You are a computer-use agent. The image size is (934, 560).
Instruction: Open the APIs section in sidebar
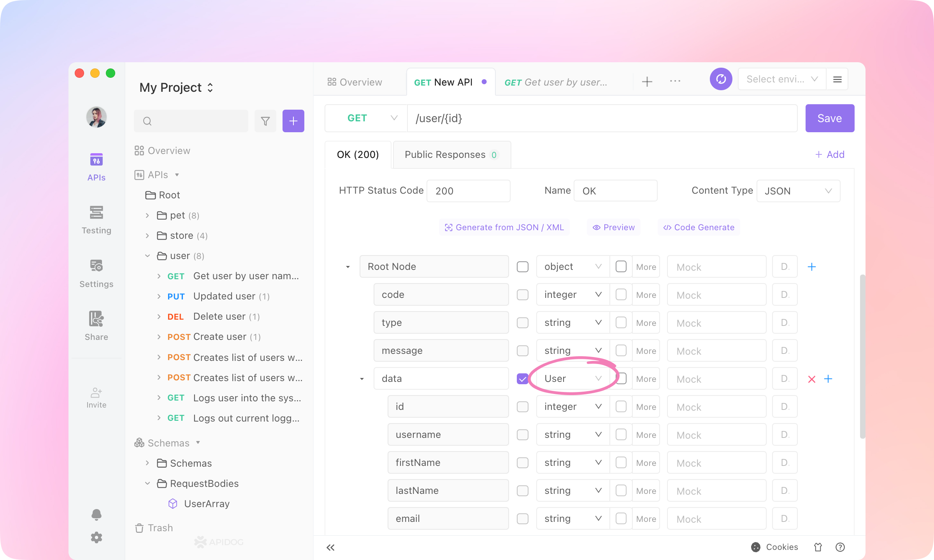click(x=96, y=167)
